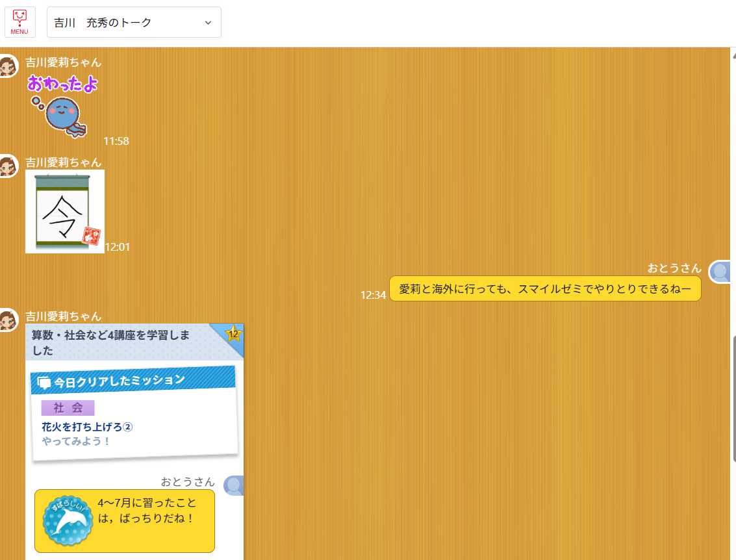The width and height of the screenshot is (736, 560).
Task: Open the 令 calligraphy scroll image
Action: (x=65, y=212)
